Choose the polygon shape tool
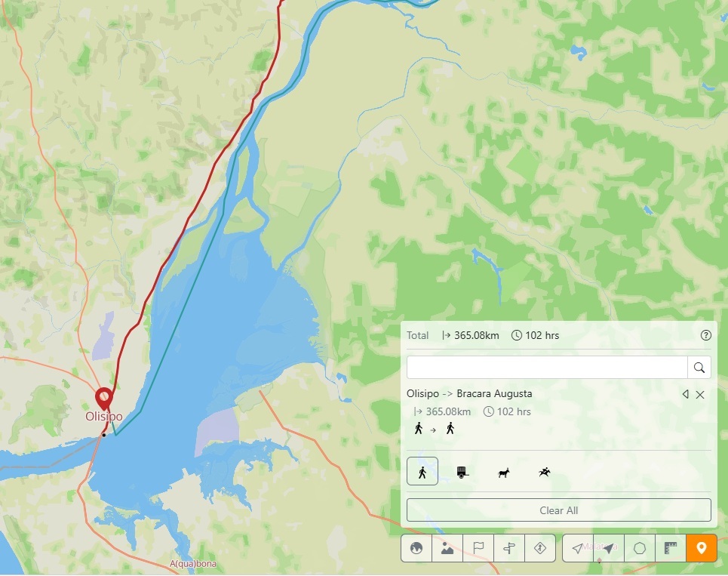Viewport: 728px width, 576px height. [640, 548]
